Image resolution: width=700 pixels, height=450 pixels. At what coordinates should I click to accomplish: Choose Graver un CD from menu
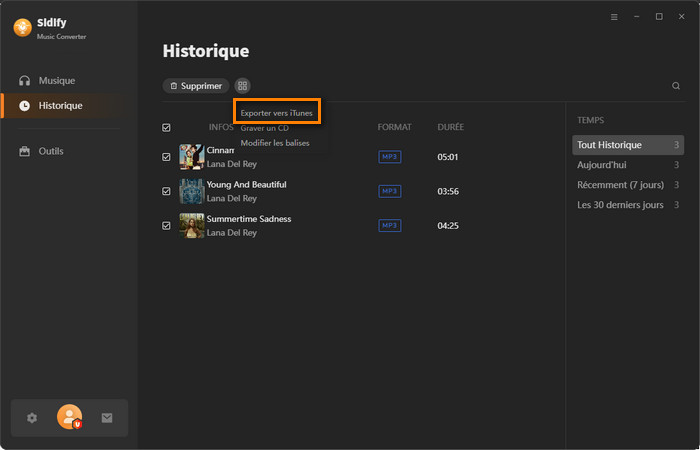265,128
